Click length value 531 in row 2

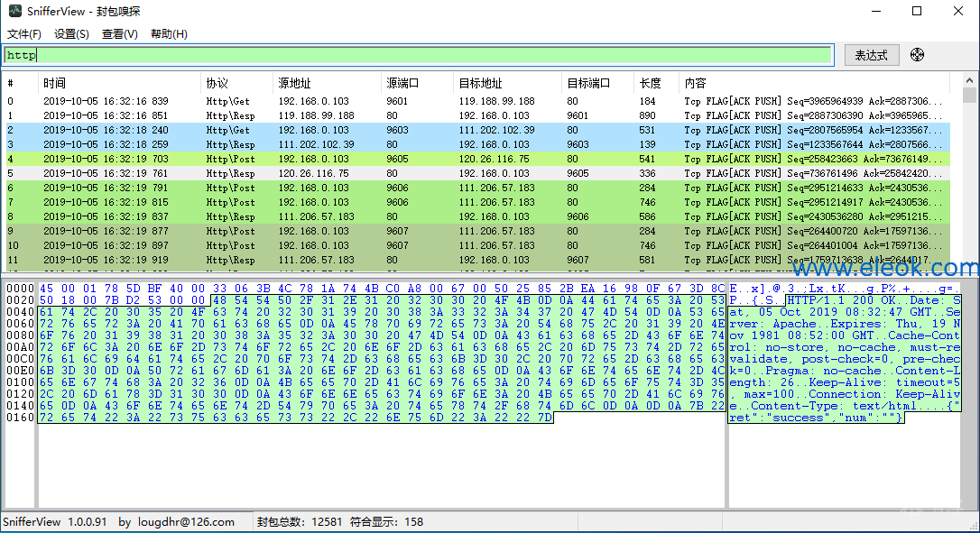pos(647,130)
